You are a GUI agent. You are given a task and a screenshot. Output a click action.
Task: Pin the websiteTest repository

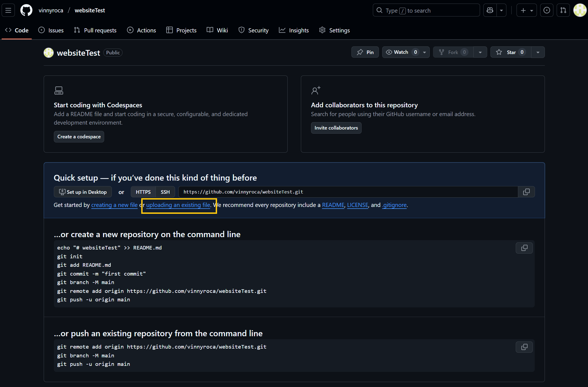(x=365, y=52)
